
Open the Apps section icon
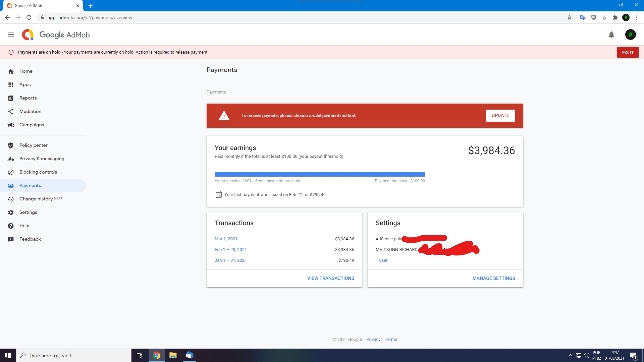pyautogui.click(x=11, y=84)
